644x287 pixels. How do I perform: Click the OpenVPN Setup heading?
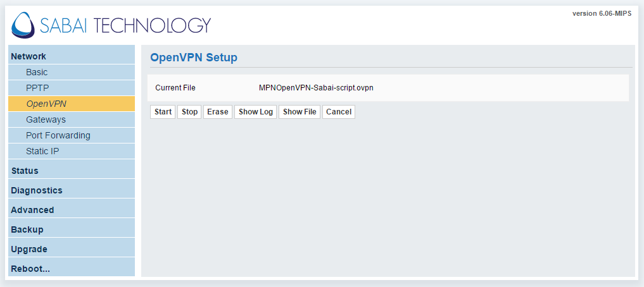click(194, 58)
